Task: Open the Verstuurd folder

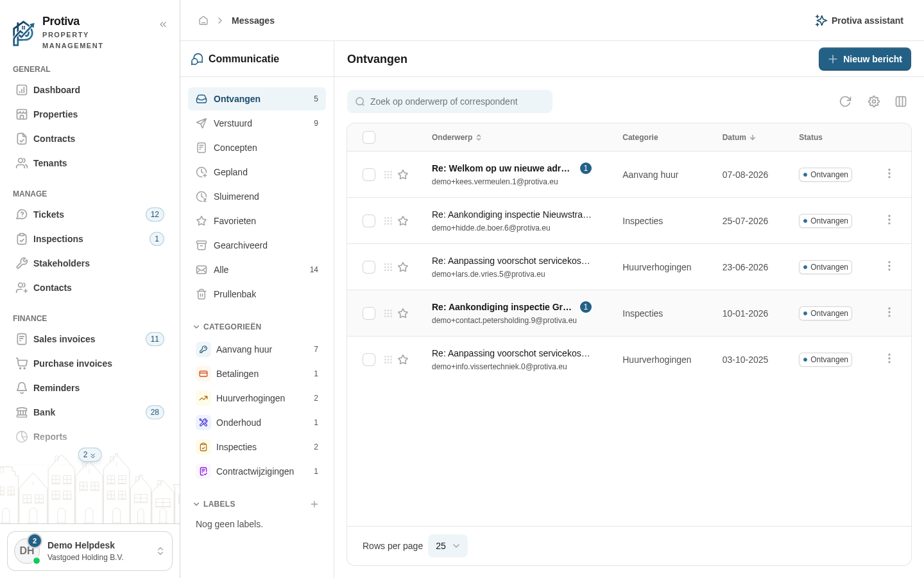Action: point(257,123)
